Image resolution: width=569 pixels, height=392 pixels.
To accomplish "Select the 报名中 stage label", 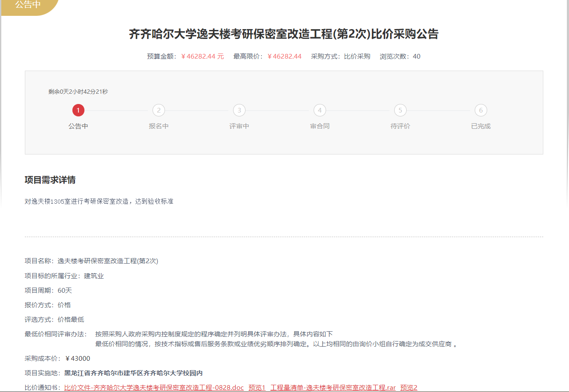I will 159,126.
